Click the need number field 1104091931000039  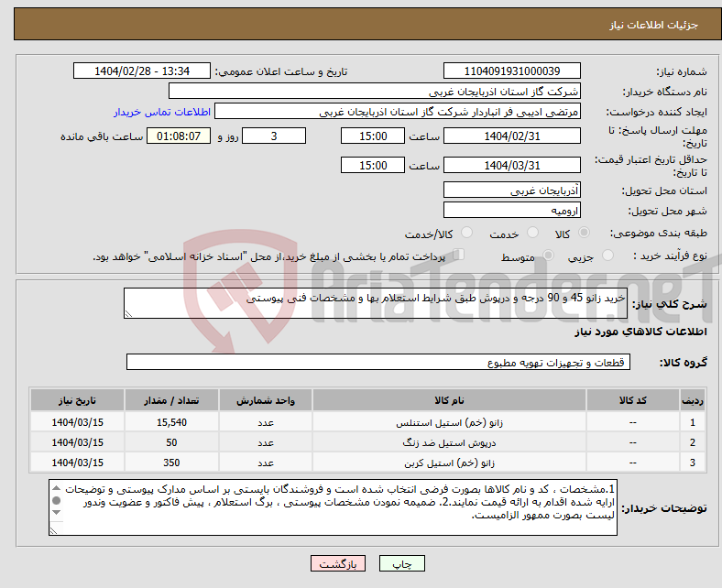[x=511, y=71]
